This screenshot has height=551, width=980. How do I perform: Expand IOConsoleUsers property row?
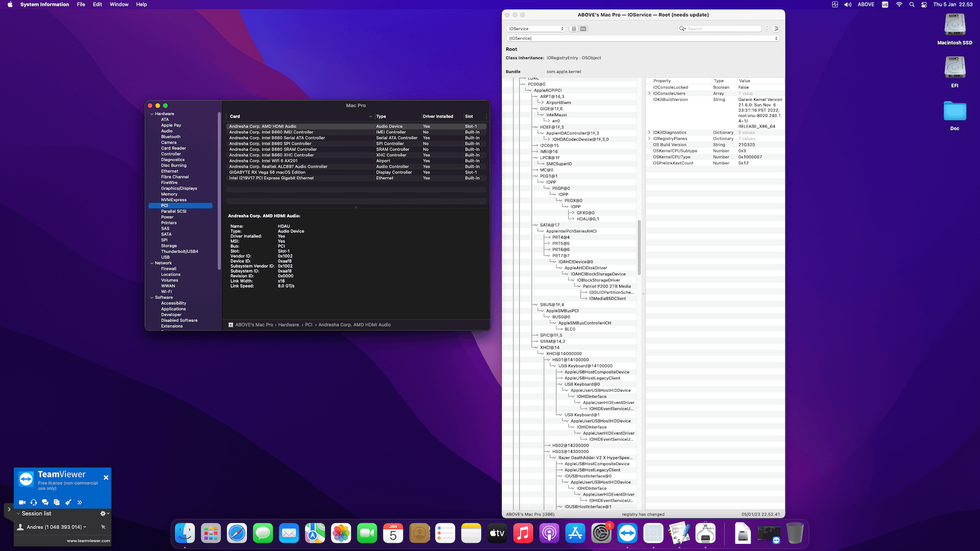pyautogui.click(x=649, y=93)
